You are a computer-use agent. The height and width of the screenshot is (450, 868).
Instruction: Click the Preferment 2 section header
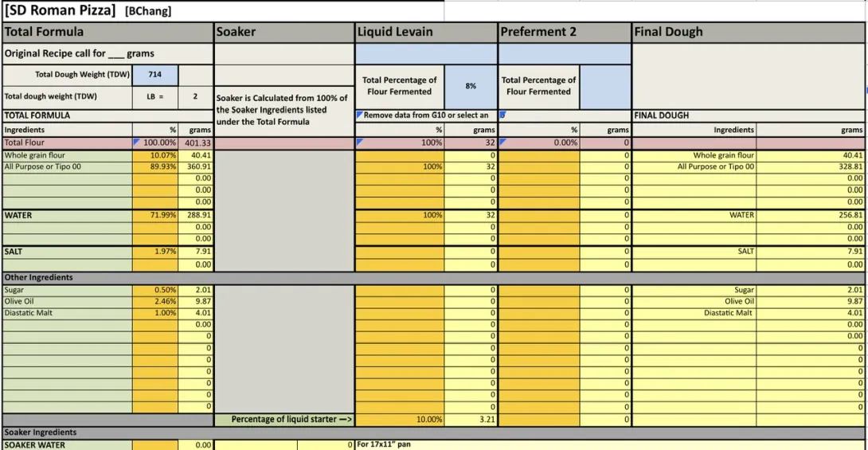click(565, 33)
